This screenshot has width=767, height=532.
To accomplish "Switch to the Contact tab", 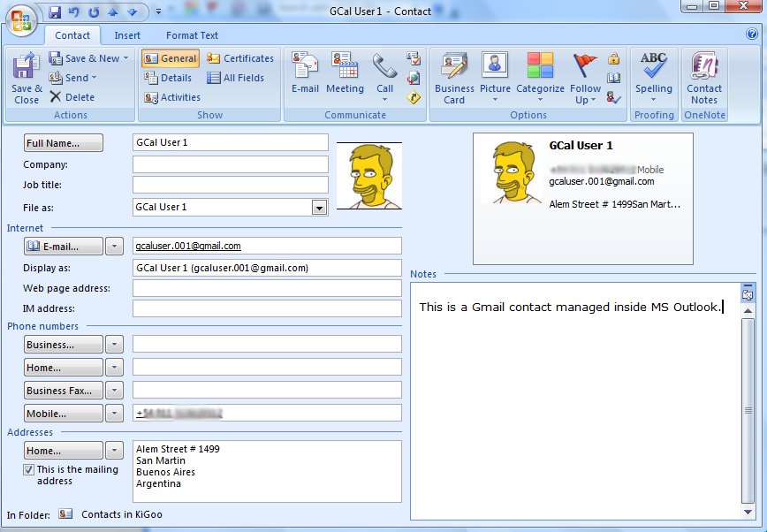I will (x=72, y=35).
